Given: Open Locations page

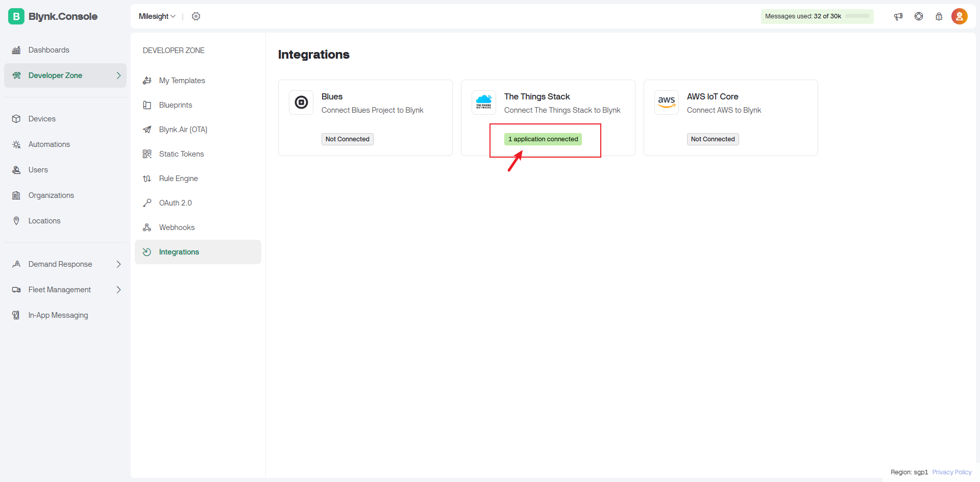Looking at the screenshot, I should (x=65, y=221).
